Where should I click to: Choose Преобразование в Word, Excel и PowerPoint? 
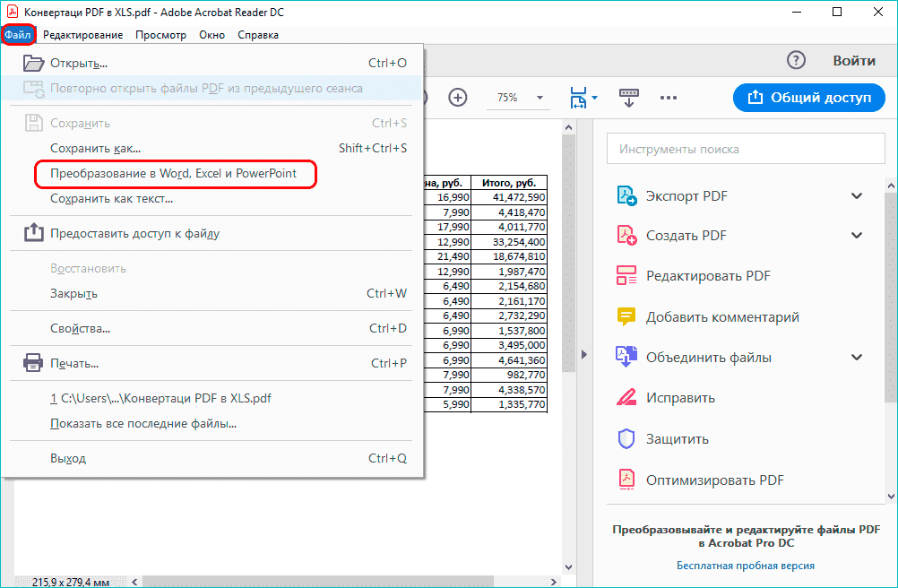(x=176, y=175)
